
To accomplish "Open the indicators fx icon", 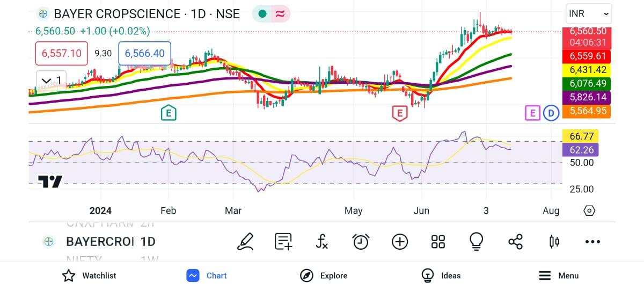I will (x=321, y=242).
